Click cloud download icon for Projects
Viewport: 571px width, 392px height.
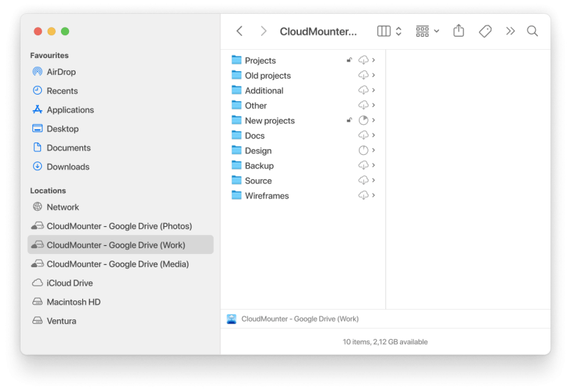pos(363,59)
